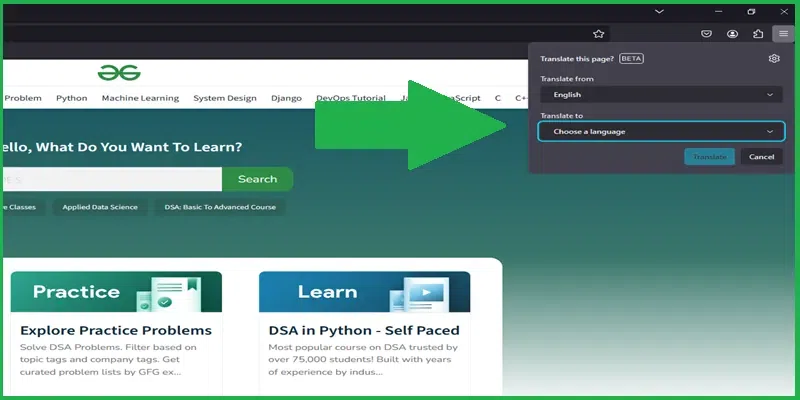Click the Translate from label

pos(567,79)
